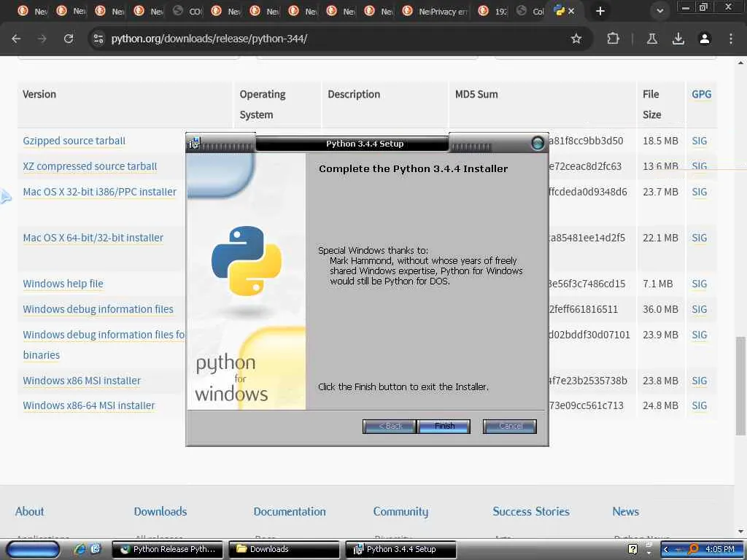The width and height of the screenshot is (747, 560).
Task: Open the Community footer link
Action: 400,511
